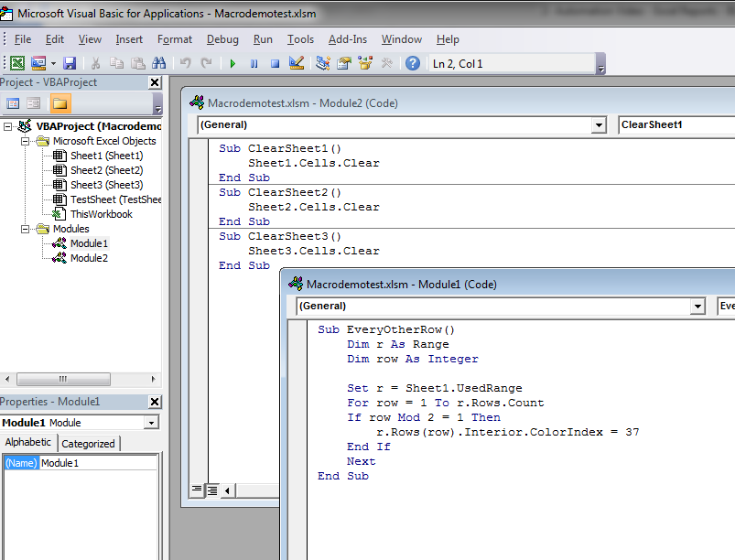Open Object Browser toolbar icon
The image size is (735, 560).
(365, 63)
